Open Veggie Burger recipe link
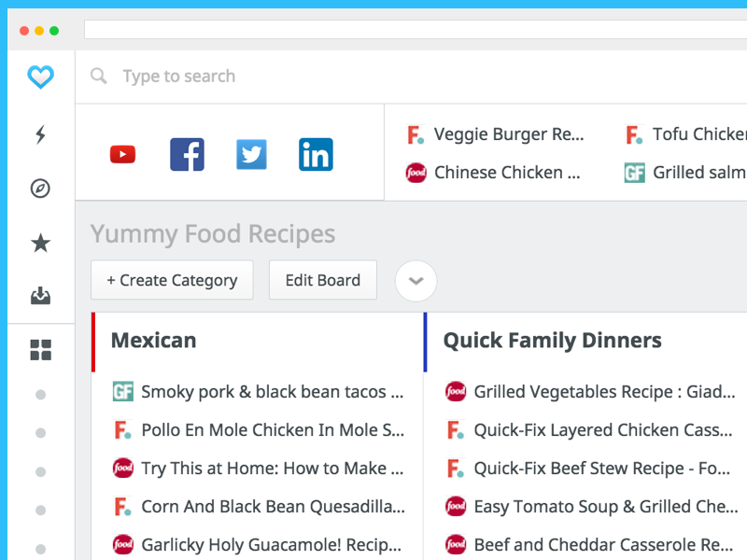 508,134
